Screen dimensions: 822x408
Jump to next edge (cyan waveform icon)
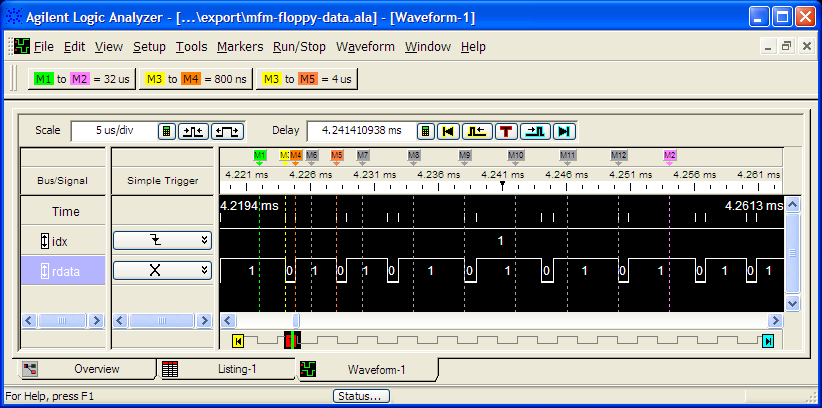[x=535, y=131]
